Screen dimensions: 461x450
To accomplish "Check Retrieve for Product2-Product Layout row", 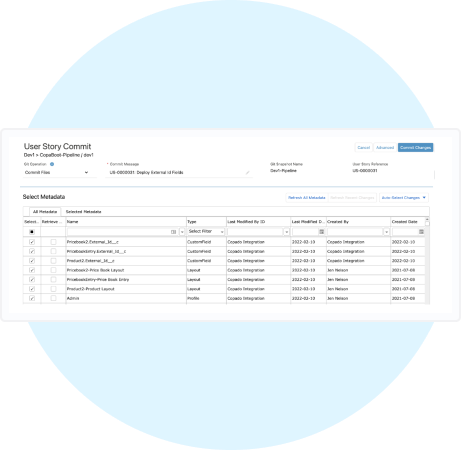I will click(53, 289).
